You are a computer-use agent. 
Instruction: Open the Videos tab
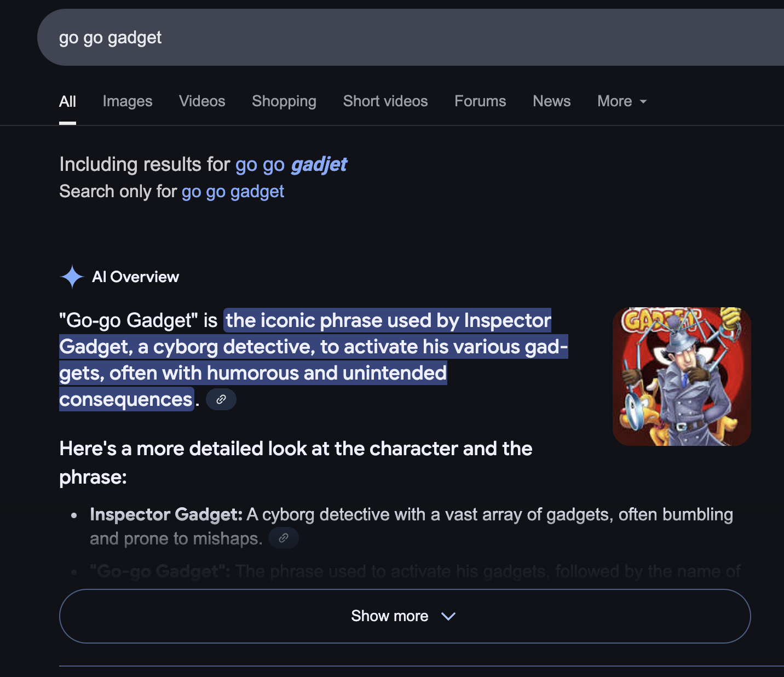point(202,101)
